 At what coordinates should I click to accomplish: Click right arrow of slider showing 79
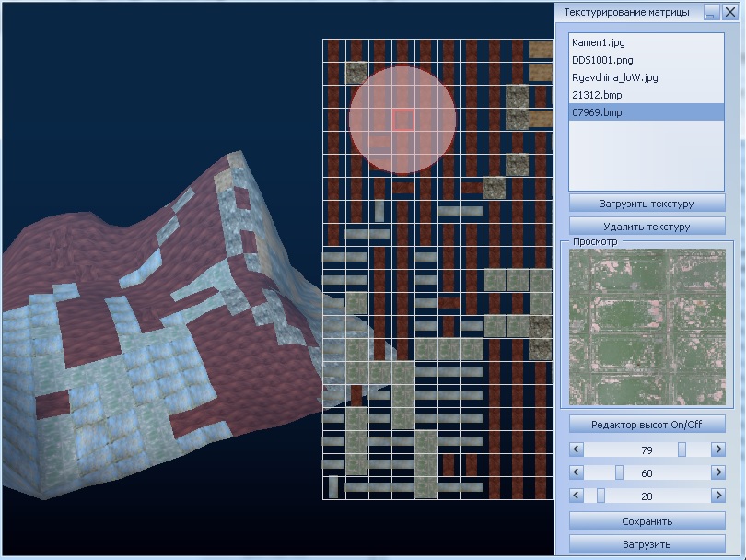718,449
